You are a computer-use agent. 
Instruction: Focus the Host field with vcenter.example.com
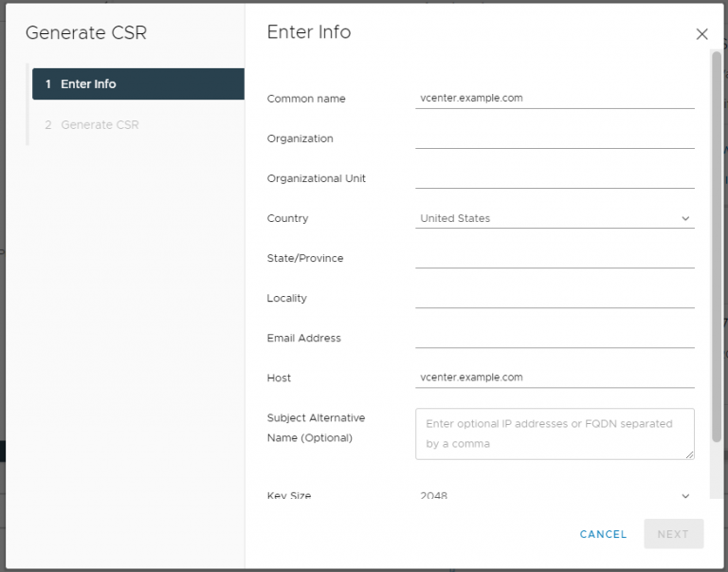pyautogui.click(x=554, y=377)
